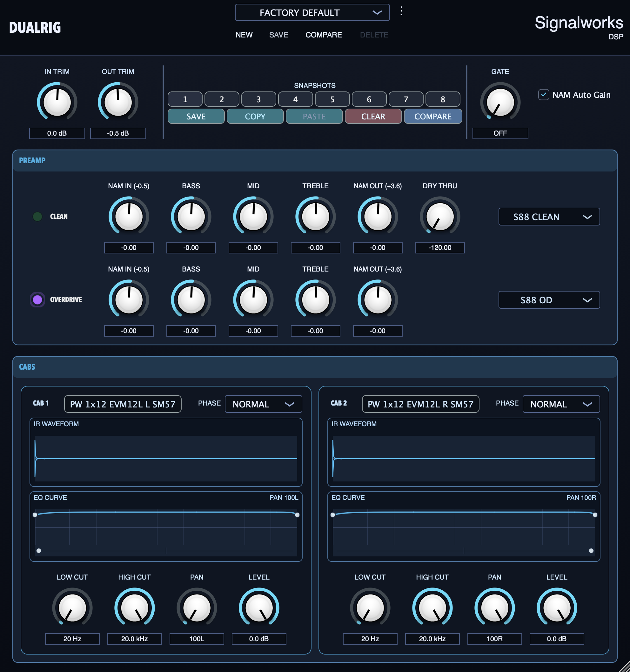Viewport: 630px width, 672px height.
Task: Click NEW preset menu item
Action: point(244,35)
